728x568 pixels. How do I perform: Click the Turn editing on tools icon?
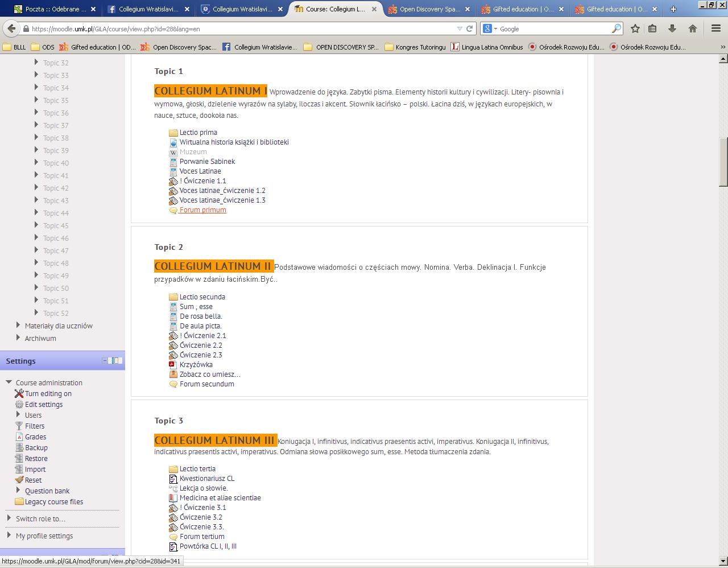click(x=19, y=394)
